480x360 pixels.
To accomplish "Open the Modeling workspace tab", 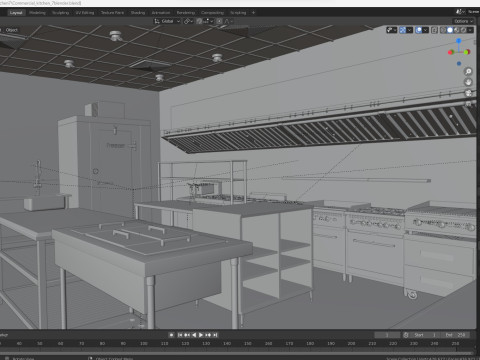I will coord(37,13).
